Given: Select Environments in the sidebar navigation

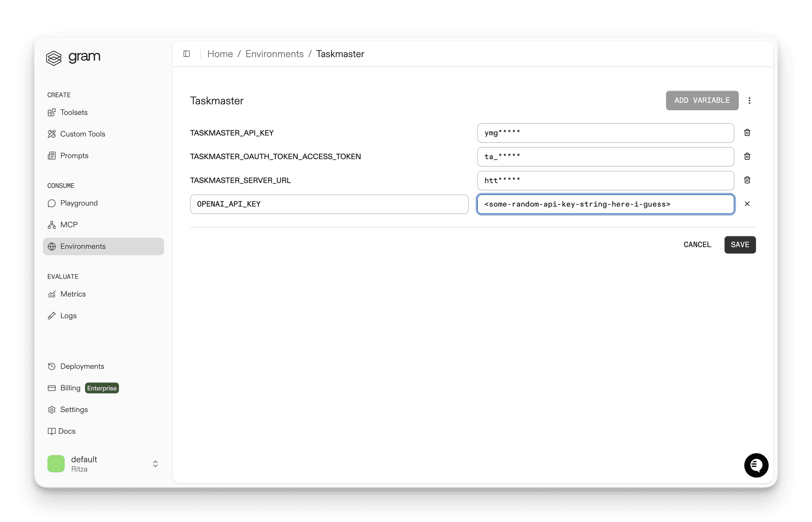Looking at the screenshot, I should coord(82,246).
